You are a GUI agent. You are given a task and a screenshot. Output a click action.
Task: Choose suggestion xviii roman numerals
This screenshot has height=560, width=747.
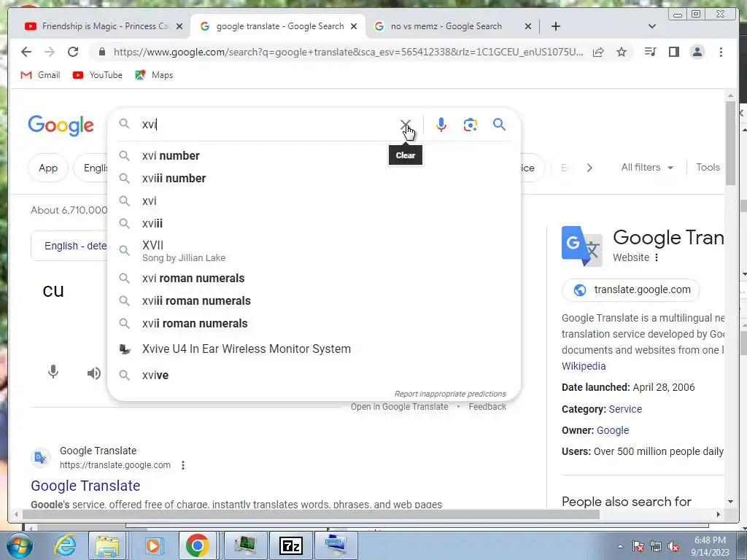314,301
